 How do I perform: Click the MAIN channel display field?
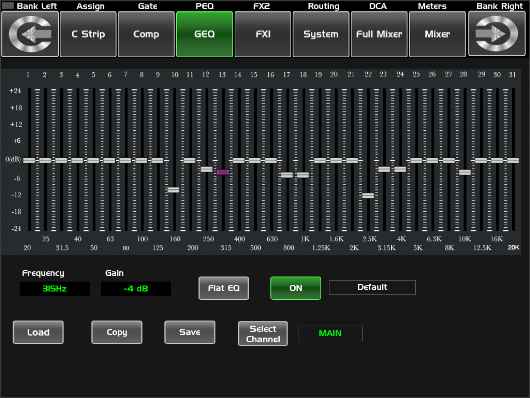(x=330, y=333)
